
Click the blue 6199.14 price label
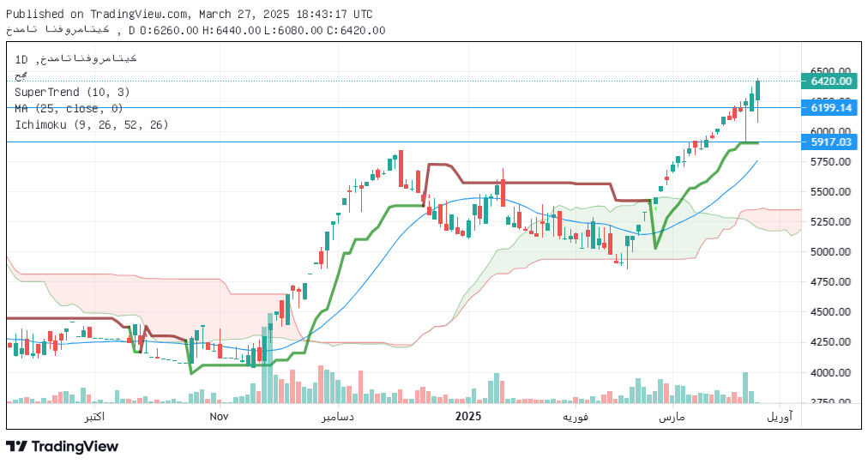830,107
